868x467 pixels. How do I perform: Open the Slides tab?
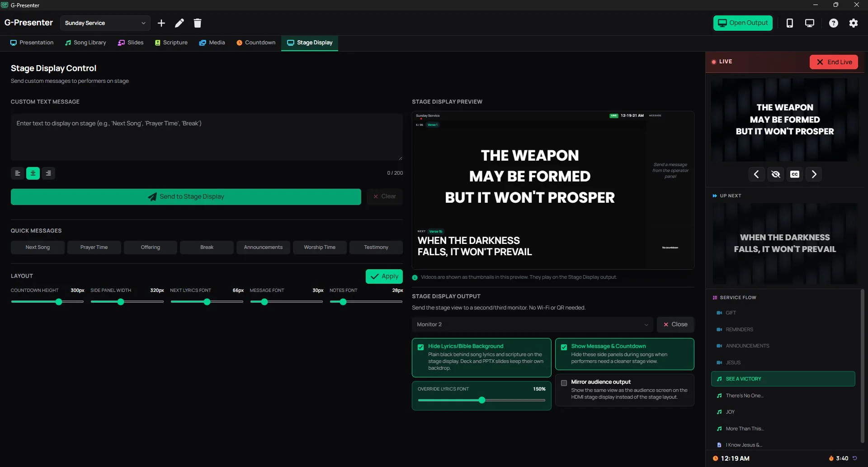[x=131, y=43]
